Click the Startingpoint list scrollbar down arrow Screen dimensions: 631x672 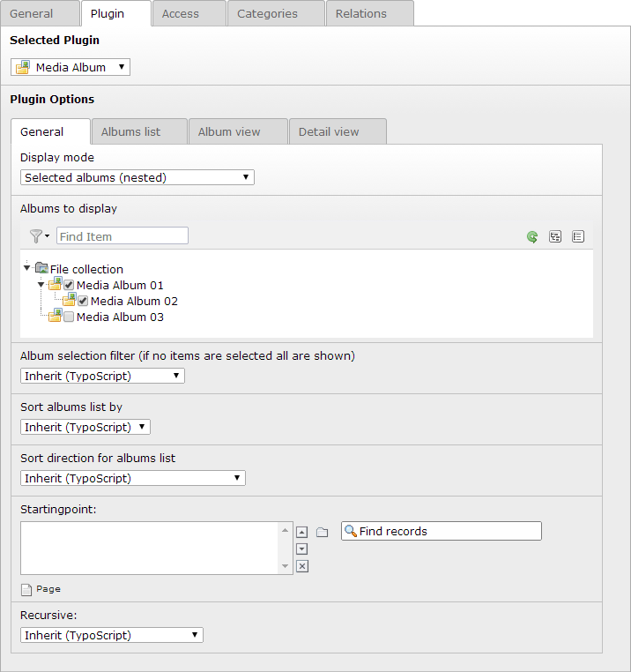pos(285,566)
